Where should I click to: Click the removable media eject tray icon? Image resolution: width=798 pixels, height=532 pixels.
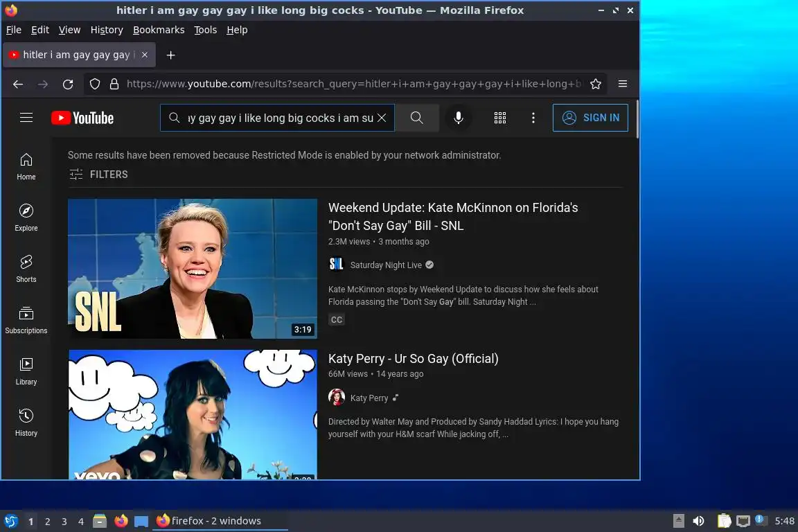point(678,521)
